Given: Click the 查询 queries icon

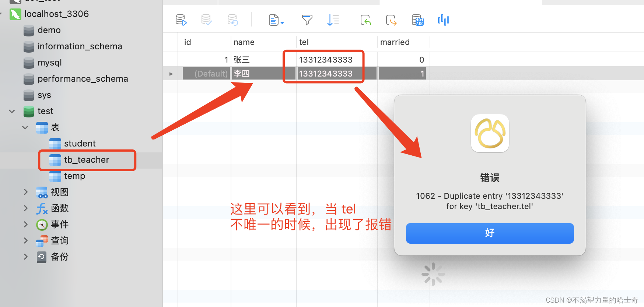Looking at the screenshot, I should coord(42,241).
